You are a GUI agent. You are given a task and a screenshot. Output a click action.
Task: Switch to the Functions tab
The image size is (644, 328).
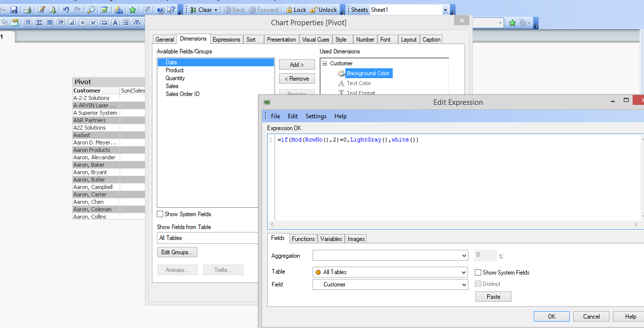(x=303, y=238)
